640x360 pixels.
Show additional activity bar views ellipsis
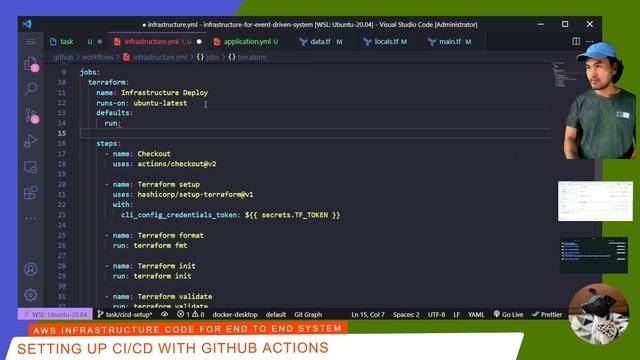coord(31,218)
